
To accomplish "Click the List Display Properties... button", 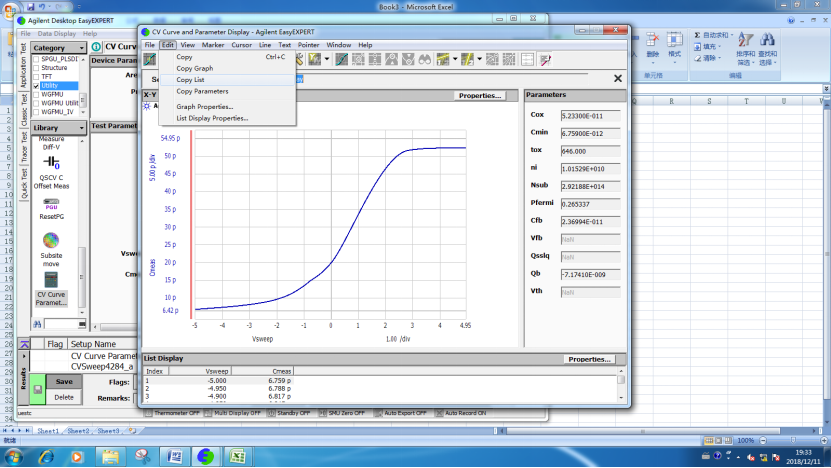I will 589,359.
